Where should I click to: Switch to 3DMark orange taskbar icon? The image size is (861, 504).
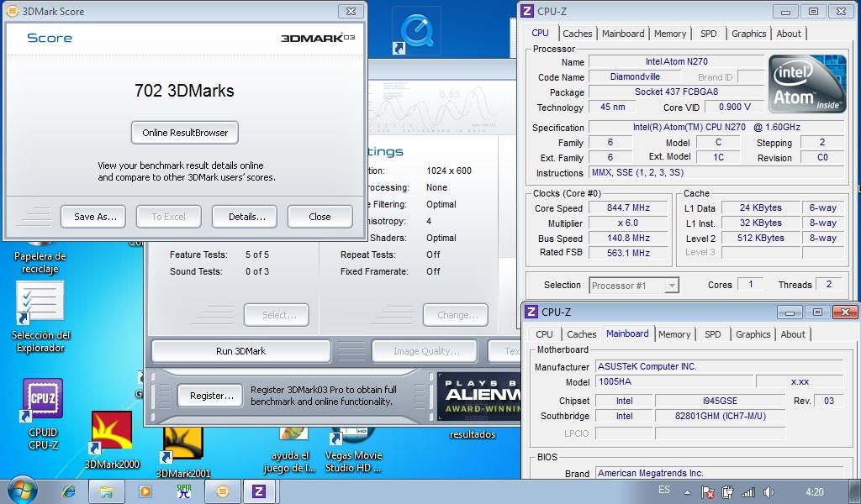[222, 491]
